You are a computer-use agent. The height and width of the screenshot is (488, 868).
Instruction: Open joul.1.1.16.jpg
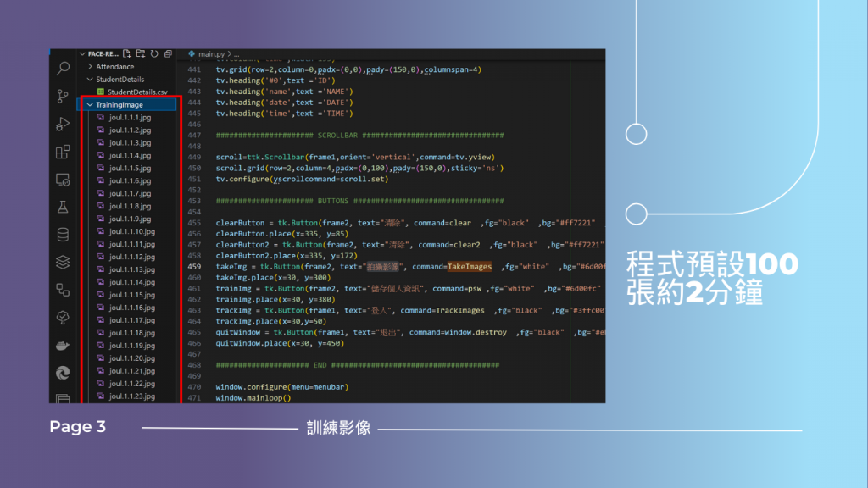click(132, 308)
